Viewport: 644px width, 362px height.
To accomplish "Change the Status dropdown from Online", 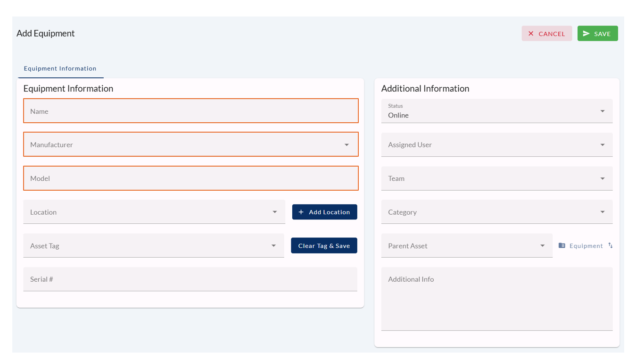I will pos(602,111).
